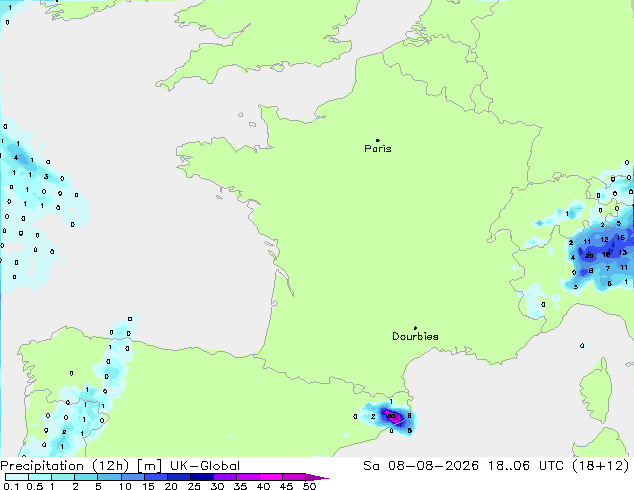Click the '13' precipitation value near the right edge
Screen dimensions: 634x490
click(623, 253)
